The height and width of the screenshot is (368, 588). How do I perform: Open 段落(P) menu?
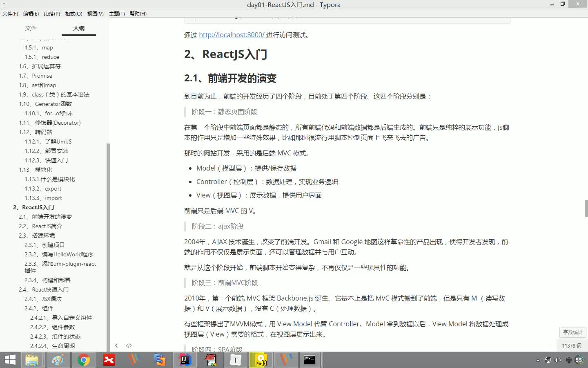(x=52, y=13)
